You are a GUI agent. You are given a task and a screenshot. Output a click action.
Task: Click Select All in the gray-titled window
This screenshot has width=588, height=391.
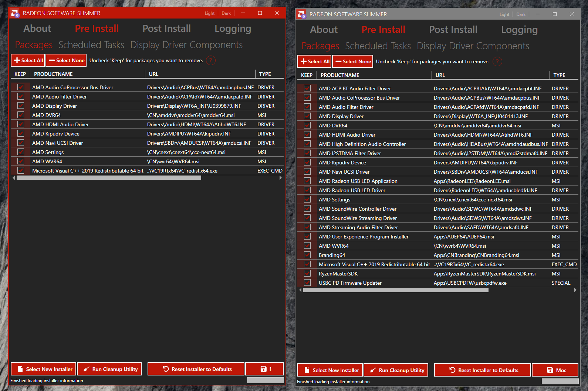(x=315, y=61)
